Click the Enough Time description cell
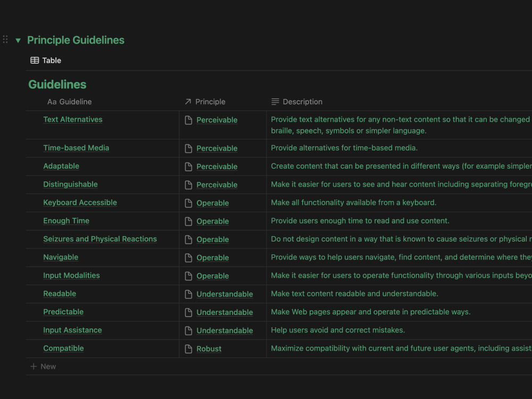 pyautogui.click(x=400, y=221)
